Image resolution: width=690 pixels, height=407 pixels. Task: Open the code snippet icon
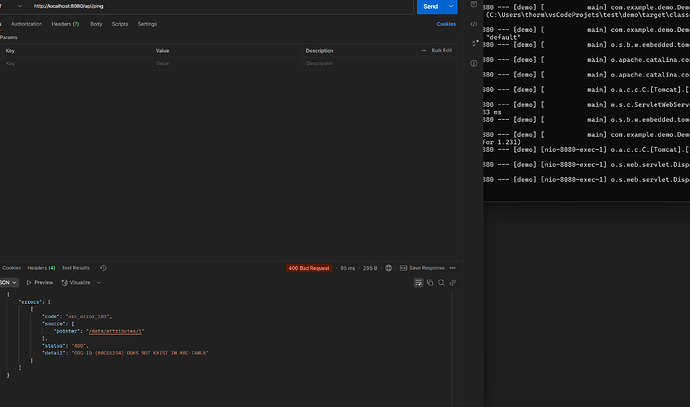473,24
